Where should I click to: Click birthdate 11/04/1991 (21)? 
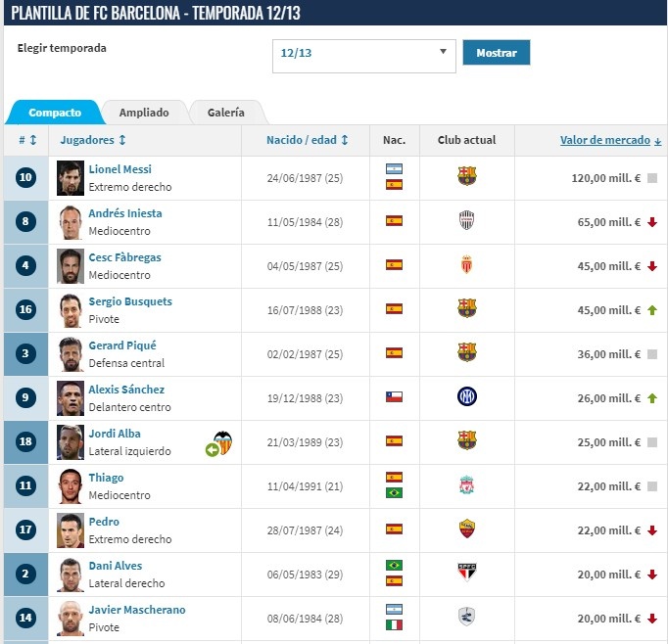[305, 486]
